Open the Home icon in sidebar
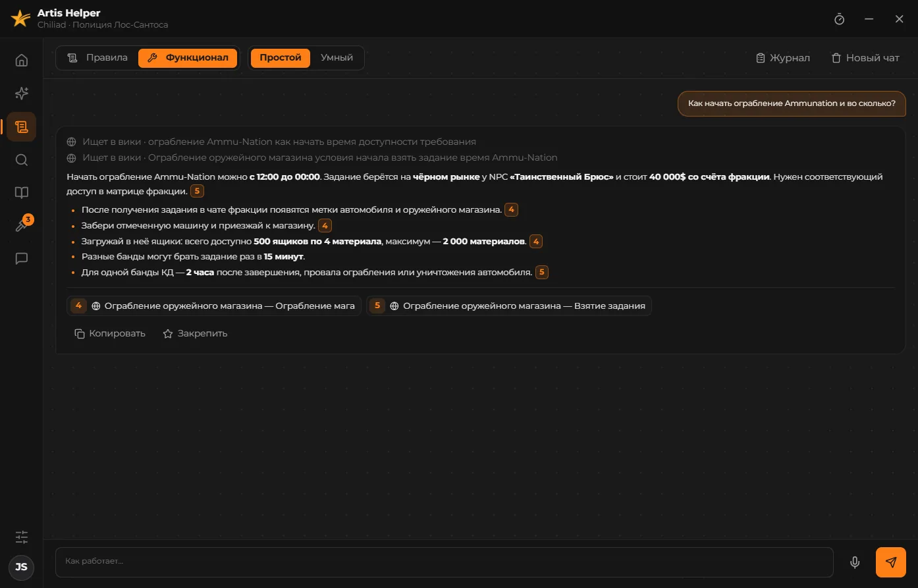Viewport: 918px width, 588px height. click(21, 61)
